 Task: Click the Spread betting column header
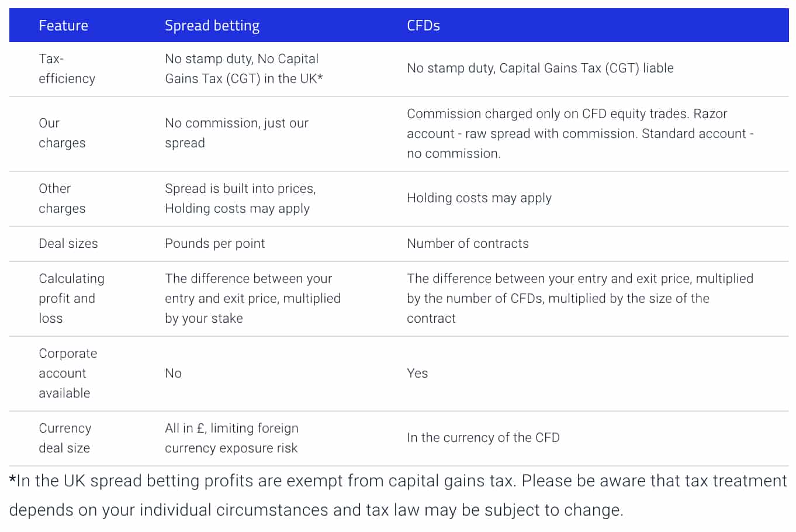click(212, 26)
